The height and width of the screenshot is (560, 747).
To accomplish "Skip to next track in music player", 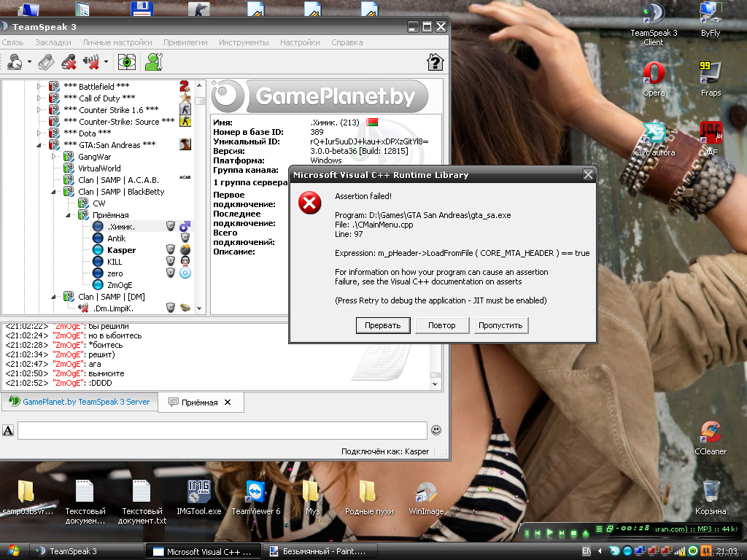I will click(x=562, y=534).
